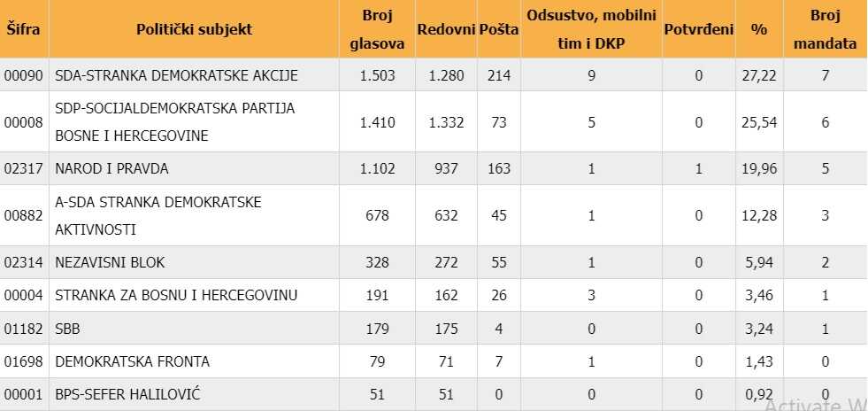Image resolution: width=868 pixels, height=411 pixels.
Task: Click the DEMOKRATSKA FRONTA entry
Action: point(132,361)
